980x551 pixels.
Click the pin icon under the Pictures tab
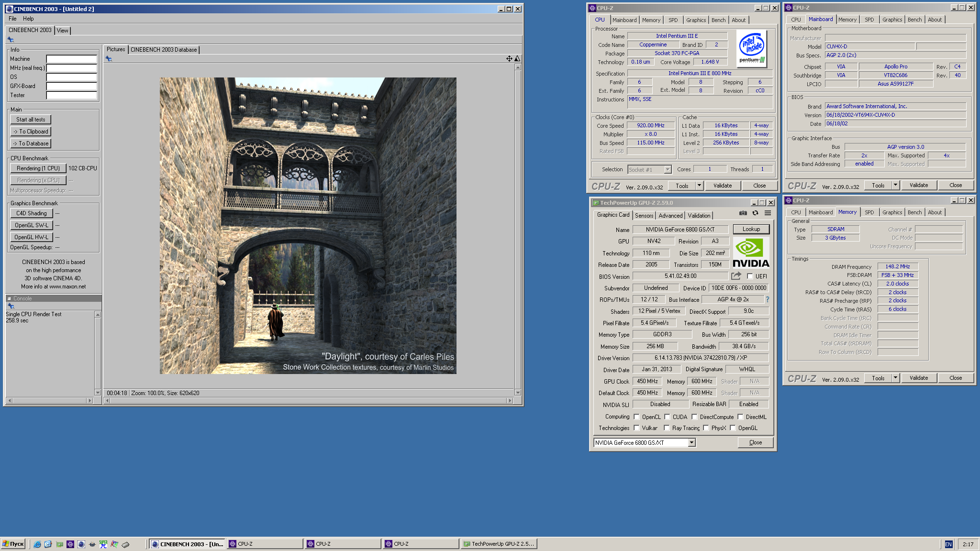point(109,59)
